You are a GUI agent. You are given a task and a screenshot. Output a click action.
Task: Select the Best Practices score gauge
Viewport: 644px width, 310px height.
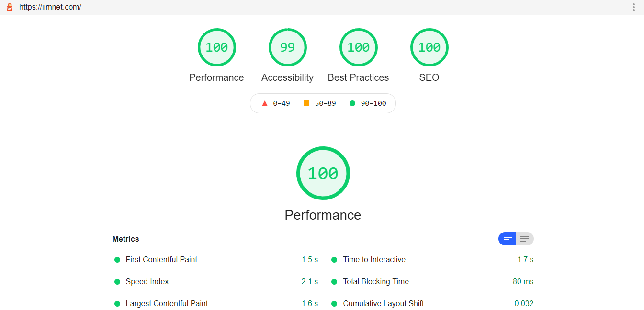click(358, 47)
